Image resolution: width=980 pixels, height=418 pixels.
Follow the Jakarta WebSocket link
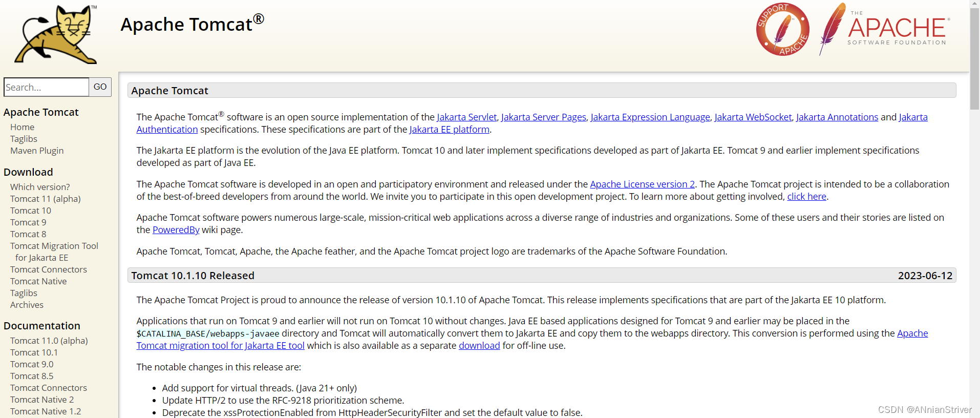753,117
